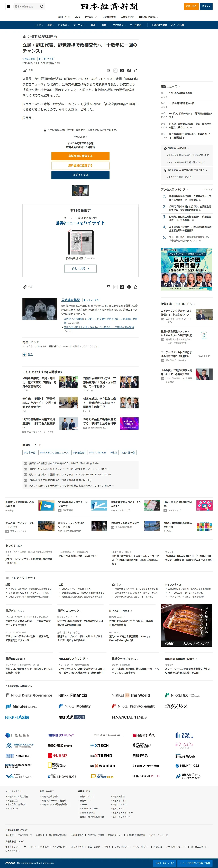The image size is (218, 868).
Task: Click the magnifier search icon
Action: (x=42, y=6)
